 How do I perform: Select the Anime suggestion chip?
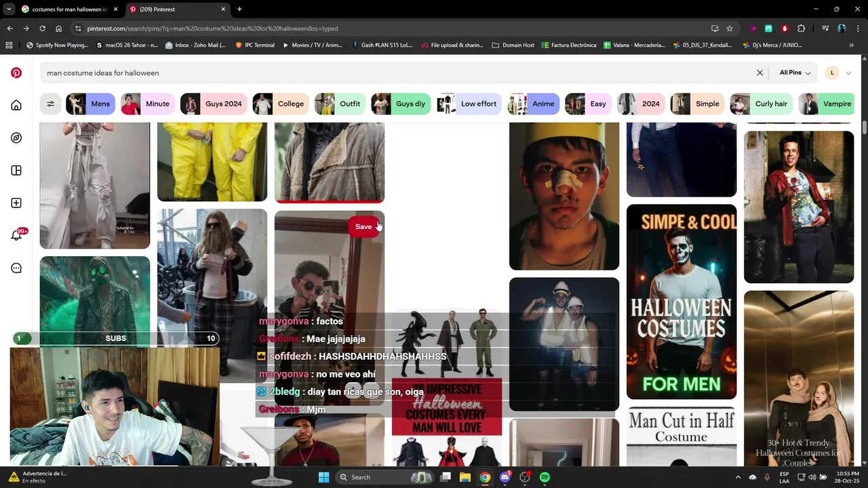pos(533,104)
